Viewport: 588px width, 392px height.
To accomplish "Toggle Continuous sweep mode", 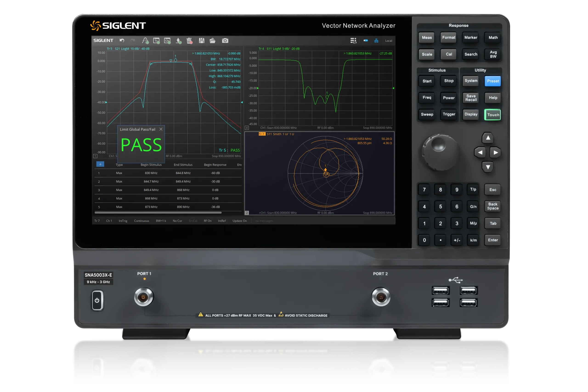I will (x=141, y=221).
